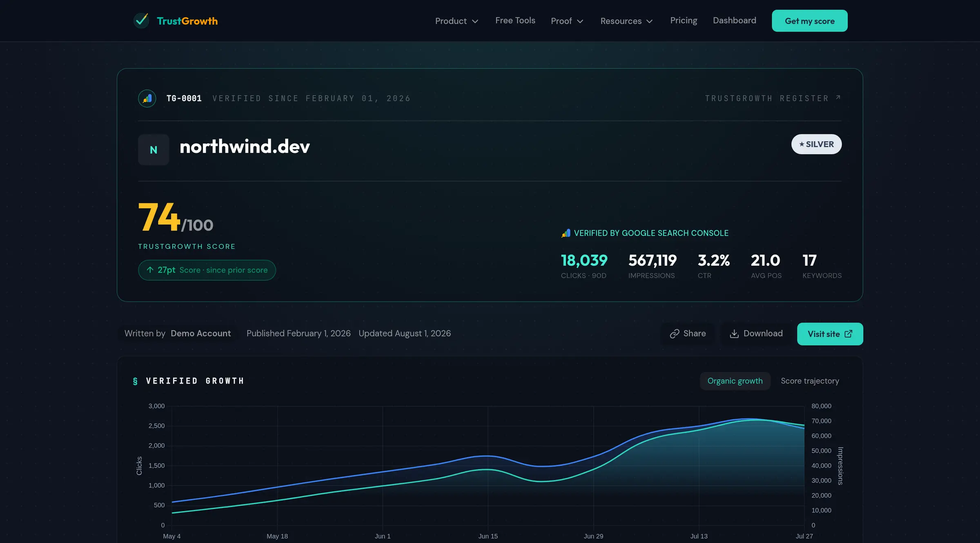The image size is (980, 543).
Task: Click Verified by Google Search Console label
Action: pyautogui.click(x=651, y=233)
